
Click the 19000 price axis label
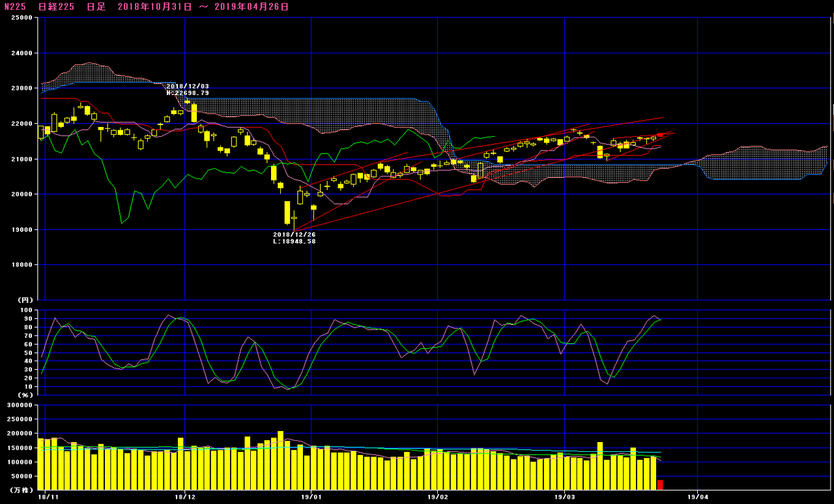(22, 230)
